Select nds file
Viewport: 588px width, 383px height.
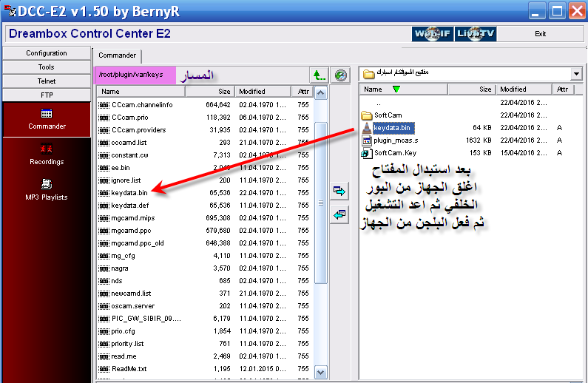click(x=117, y=281)
